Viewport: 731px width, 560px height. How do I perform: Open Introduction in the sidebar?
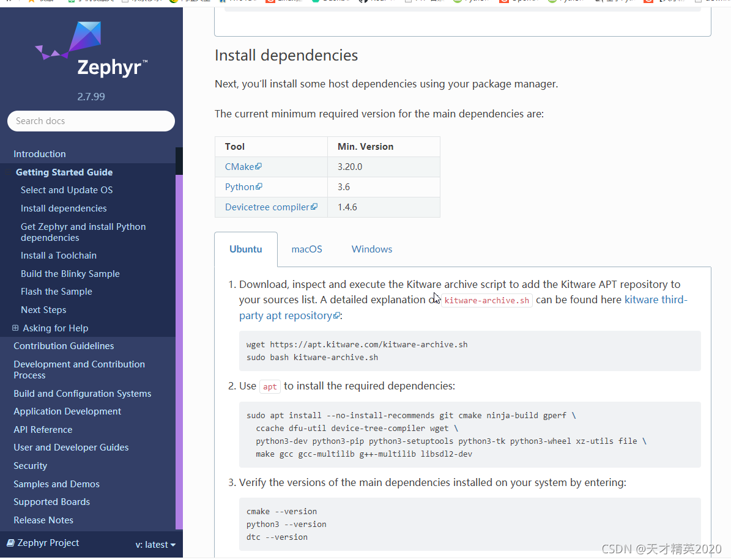(40, 153)
